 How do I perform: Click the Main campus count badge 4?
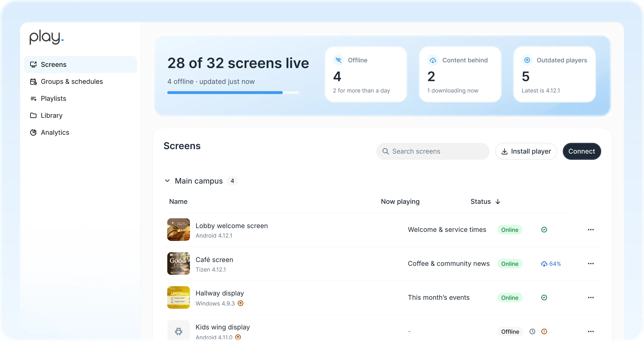point(232,181)
